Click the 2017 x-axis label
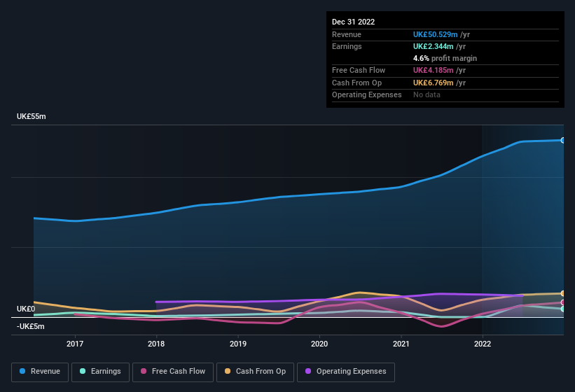The image size is (575, 392). click(x=75, y=344)
